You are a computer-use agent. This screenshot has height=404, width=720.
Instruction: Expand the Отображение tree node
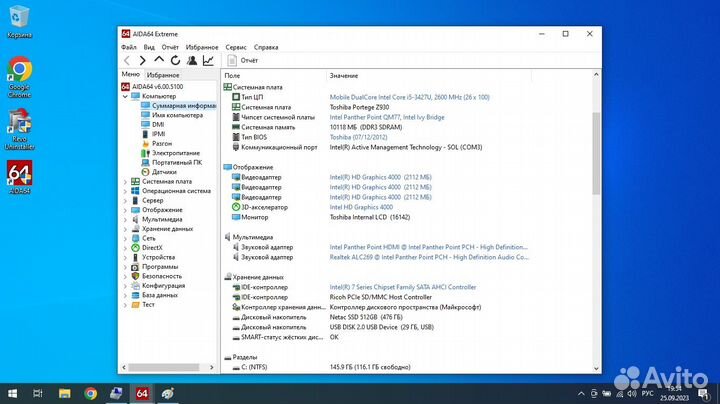(x=125, y=210)
